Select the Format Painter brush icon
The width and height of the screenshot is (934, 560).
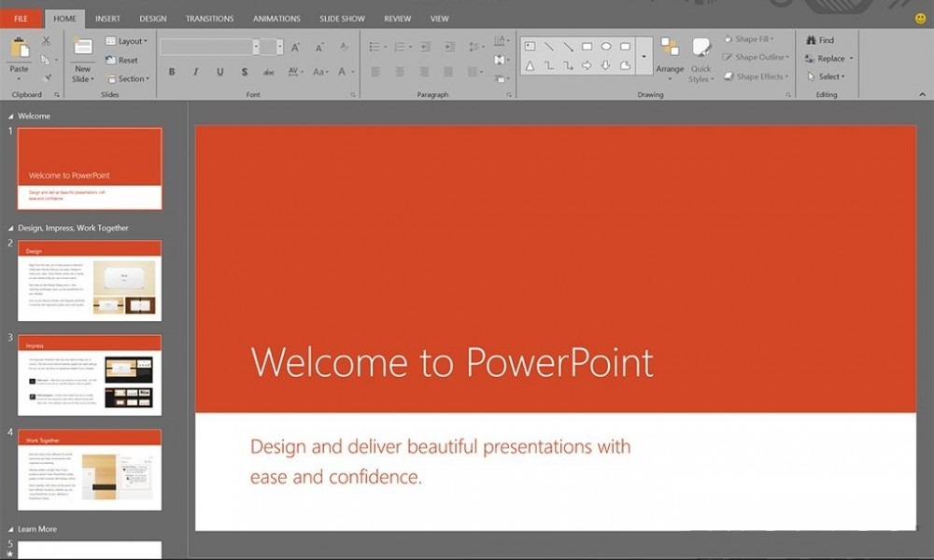[x=48, y=77]
